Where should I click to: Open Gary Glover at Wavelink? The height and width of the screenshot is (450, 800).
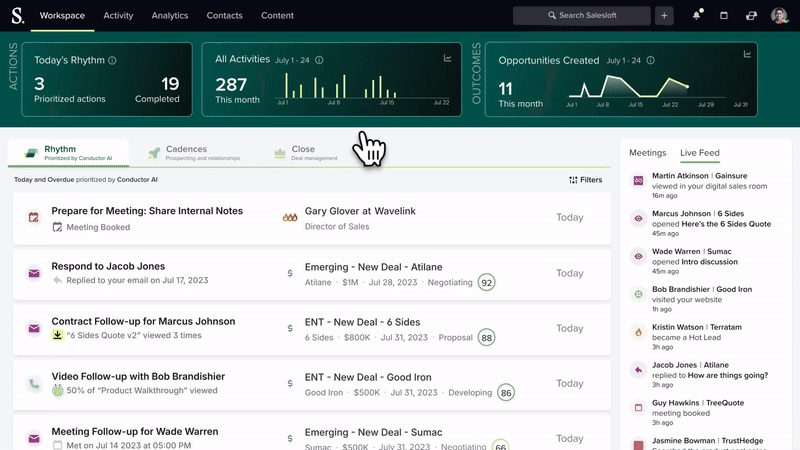[360, 211]
